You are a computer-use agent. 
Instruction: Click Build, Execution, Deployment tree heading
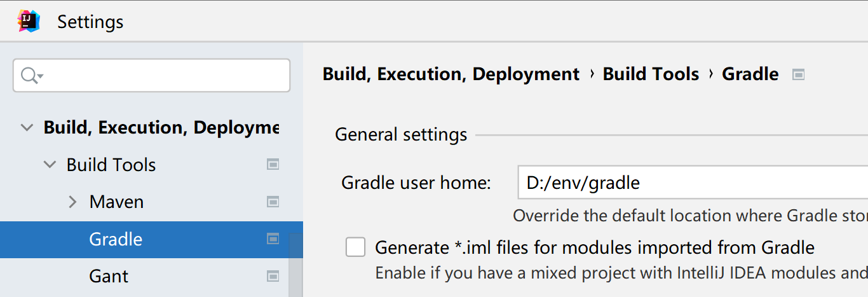point(161,128)
